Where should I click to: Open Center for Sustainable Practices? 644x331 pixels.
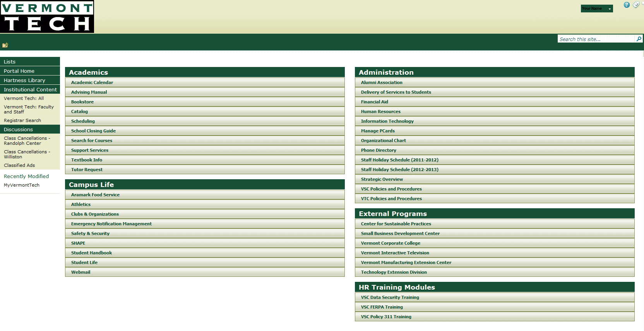click(x=495, y=224)
